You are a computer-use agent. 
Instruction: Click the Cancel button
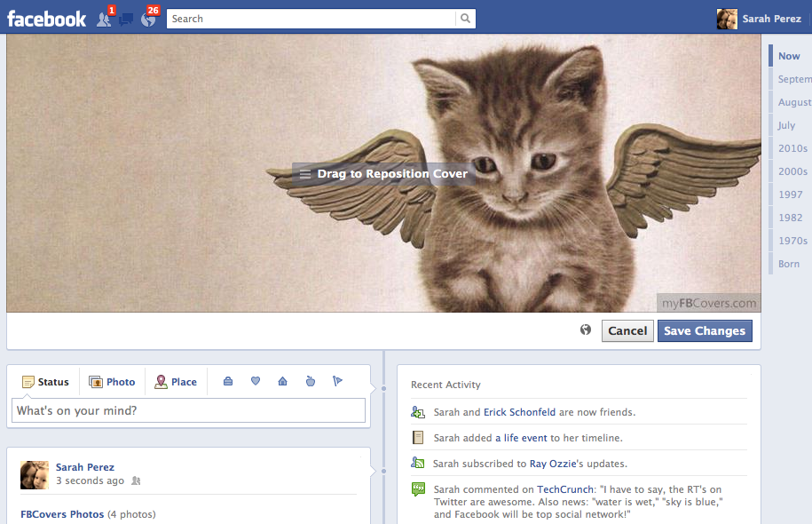[x=627, y=330]
